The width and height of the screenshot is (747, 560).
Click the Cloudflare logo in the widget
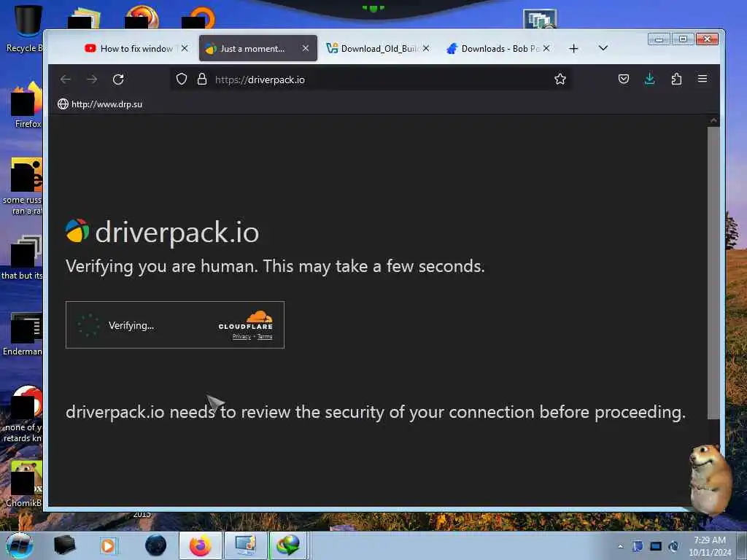[246, 320]
